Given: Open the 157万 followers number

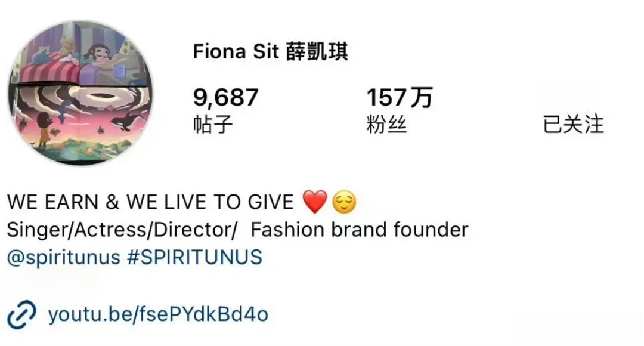Looking at the screenshot, I should pyautogui.click(x=399, y=97).
